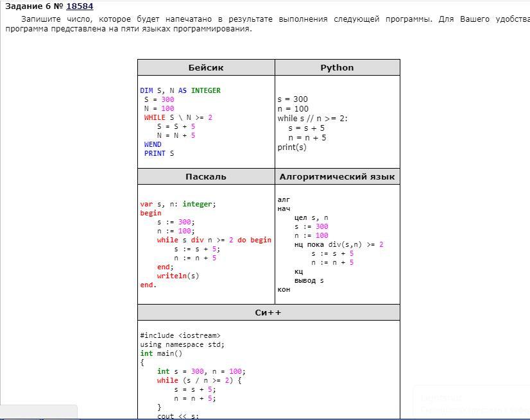The width and height of the screenshot is (530, 420).
Task: Click the Python column header
Action: (x=337, y=68)
